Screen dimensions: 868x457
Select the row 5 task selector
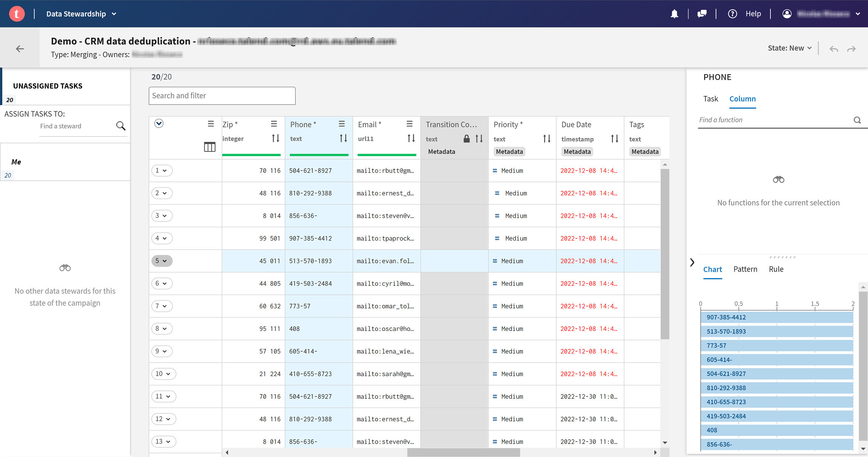162,260
